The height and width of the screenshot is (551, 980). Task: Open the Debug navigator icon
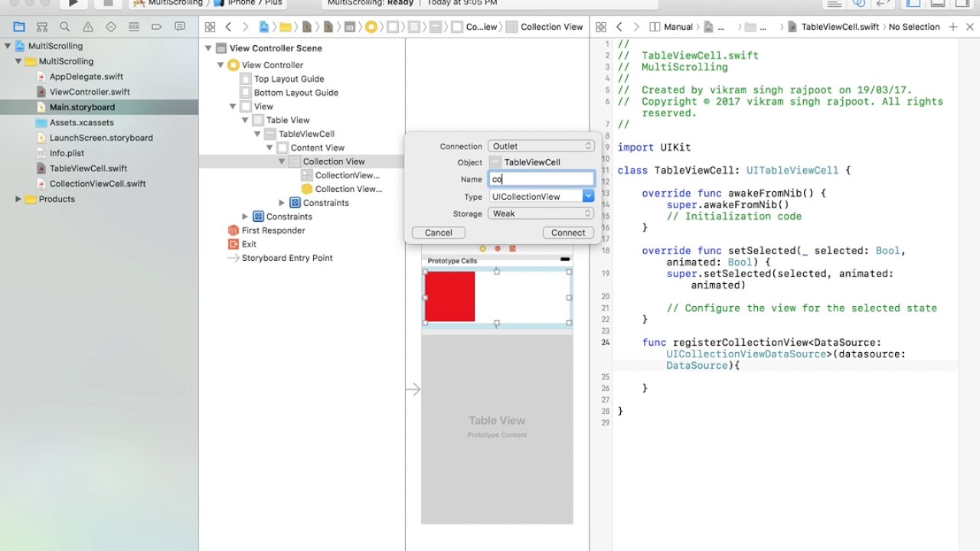tap(134, 27)
